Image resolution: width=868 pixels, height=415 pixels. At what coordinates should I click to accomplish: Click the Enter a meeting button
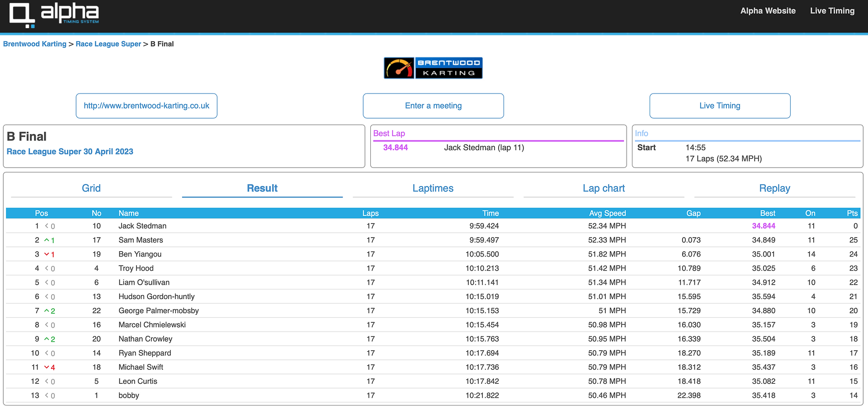(433, 106)
